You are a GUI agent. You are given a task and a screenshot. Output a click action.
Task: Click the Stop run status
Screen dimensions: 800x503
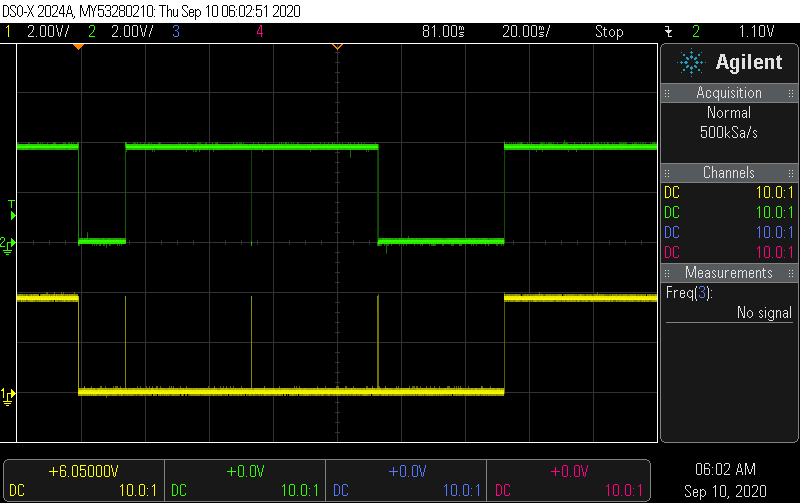[609, 32]
